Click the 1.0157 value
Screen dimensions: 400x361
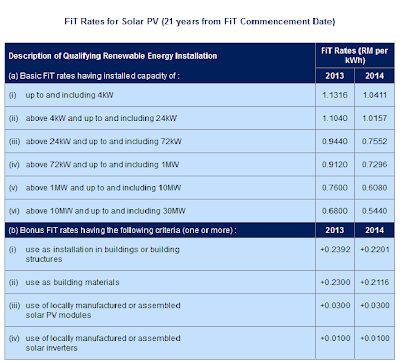375,118
